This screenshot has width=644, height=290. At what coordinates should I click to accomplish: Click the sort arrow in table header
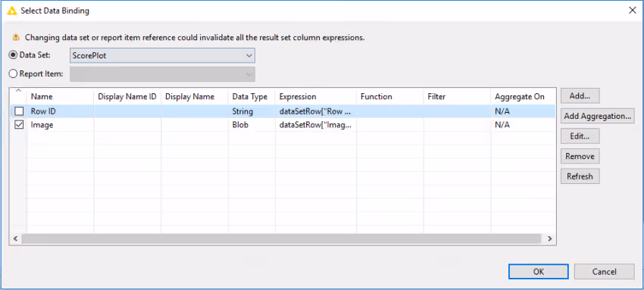18,91
